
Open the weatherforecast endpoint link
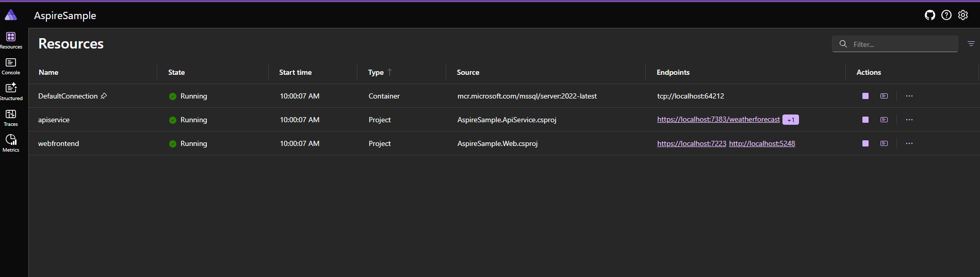coord(718,120)
